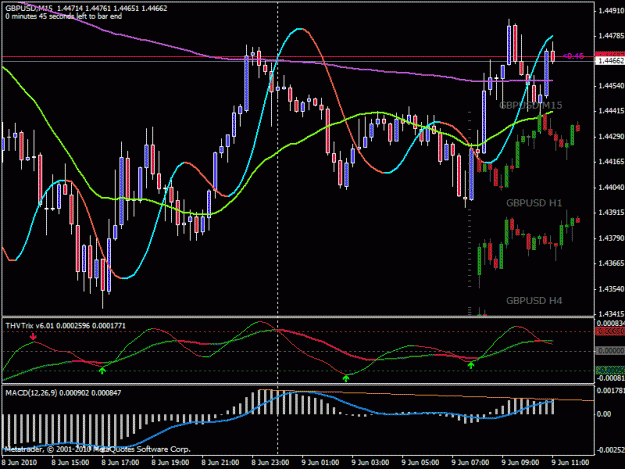The width and height of the screenshot is (625, 469).
Task: Click the '9 Jun 09:00' time axis label
Action: pyautogui.click(x=521, y=463)
